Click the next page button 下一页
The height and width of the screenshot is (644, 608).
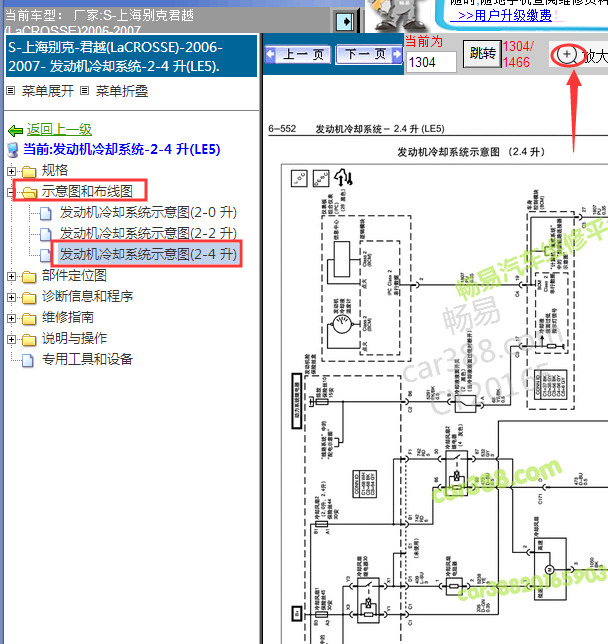click(x=369, y=54)
